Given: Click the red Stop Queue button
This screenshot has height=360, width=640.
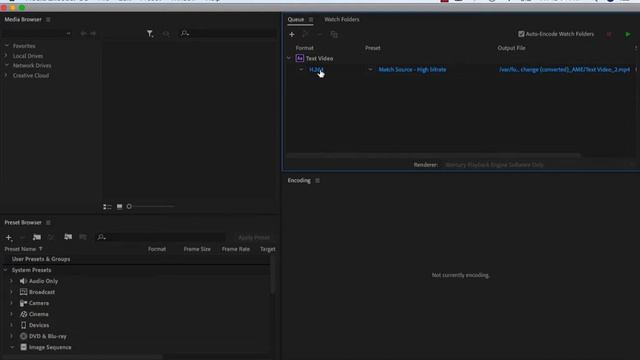Looking at the screenshot, I should tap(609, 34).
